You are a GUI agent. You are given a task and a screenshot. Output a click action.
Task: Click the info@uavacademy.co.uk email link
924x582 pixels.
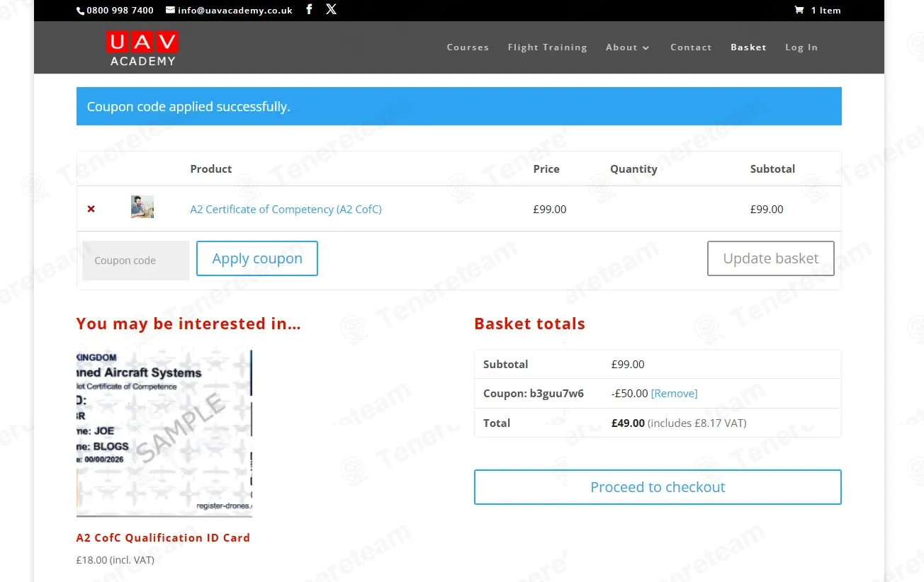tap(235, 11)
